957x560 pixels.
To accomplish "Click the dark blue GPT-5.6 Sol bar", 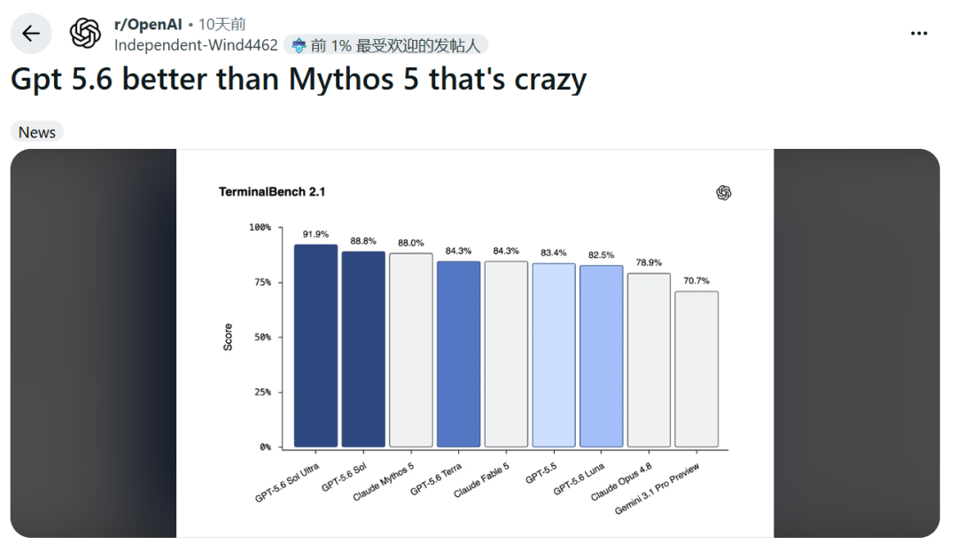I will (x=363, y=349).
